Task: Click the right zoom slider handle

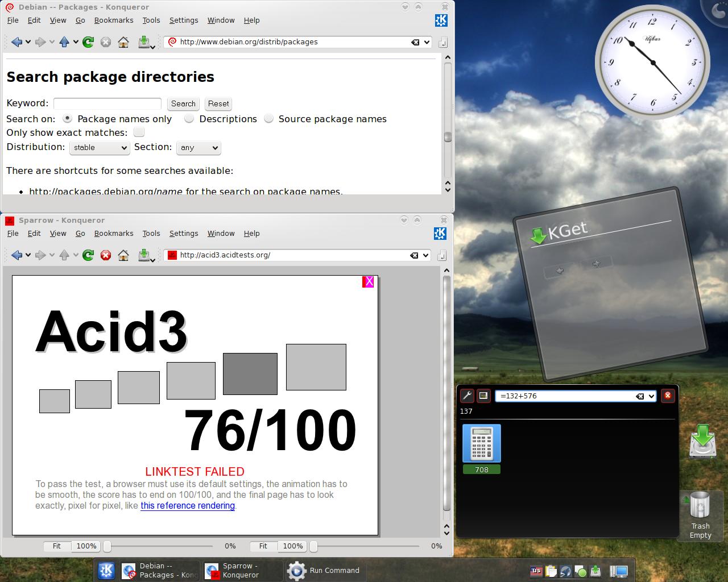Action: pyautogui.click(x=313, y=546)
